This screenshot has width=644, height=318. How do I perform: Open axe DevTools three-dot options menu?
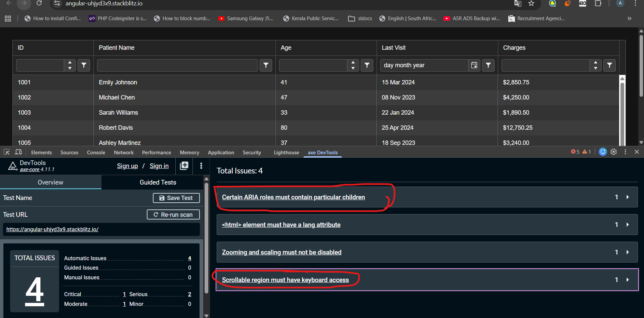201,166
